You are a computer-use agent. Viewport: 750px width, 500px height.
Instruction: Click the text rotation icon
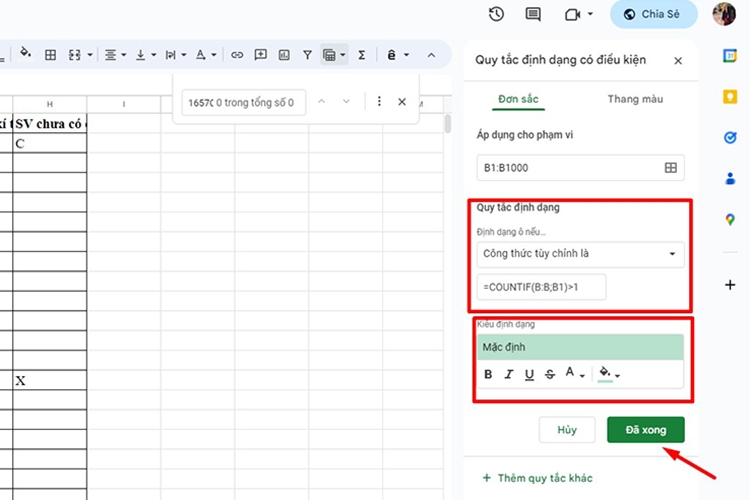[x=201, y=55]
